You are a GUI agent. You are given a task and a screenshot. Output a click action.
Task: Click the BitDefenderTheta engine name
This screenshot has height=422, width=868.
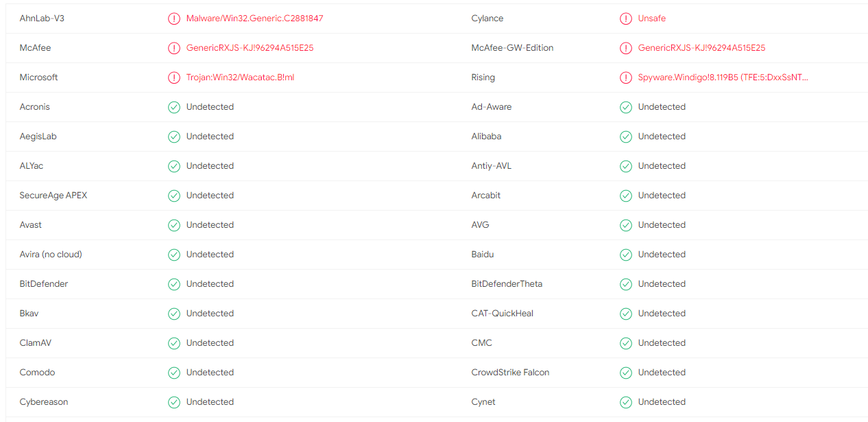coord(507,284)
